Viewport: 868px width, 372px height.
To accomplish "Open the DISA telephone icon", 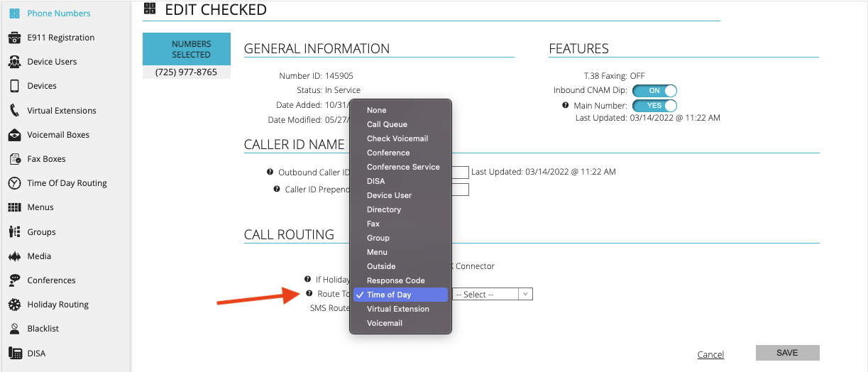I will [x=14, y=353].
